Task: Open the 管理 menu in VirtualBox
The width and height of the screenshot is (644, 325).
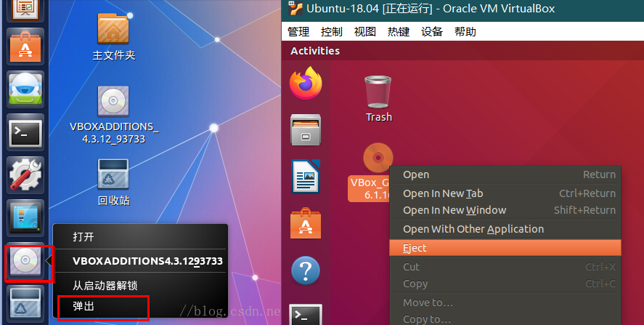Action: (298, 32)
